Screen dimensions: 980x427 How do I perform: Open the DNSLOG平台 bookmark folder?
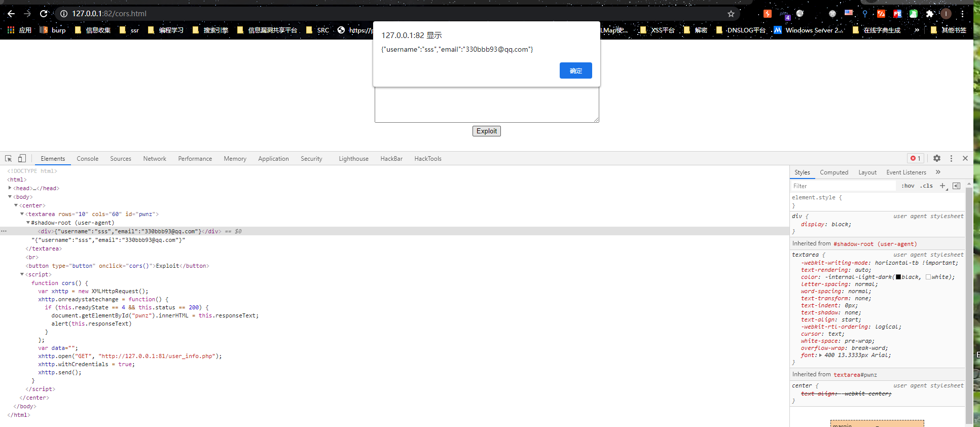[741, 30]
